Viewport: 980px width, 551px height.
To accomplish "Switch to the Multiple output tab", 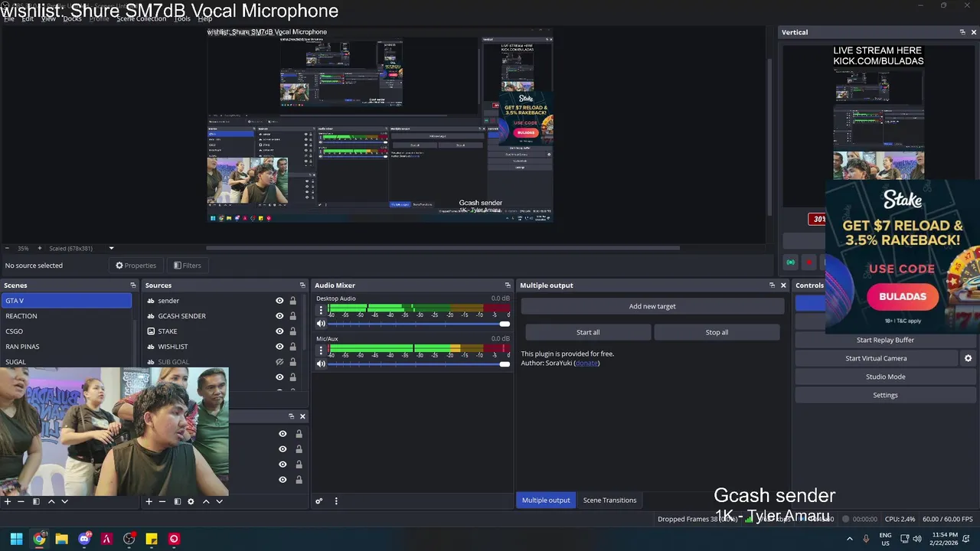I will pyautogui.click(x=546, y=500).
